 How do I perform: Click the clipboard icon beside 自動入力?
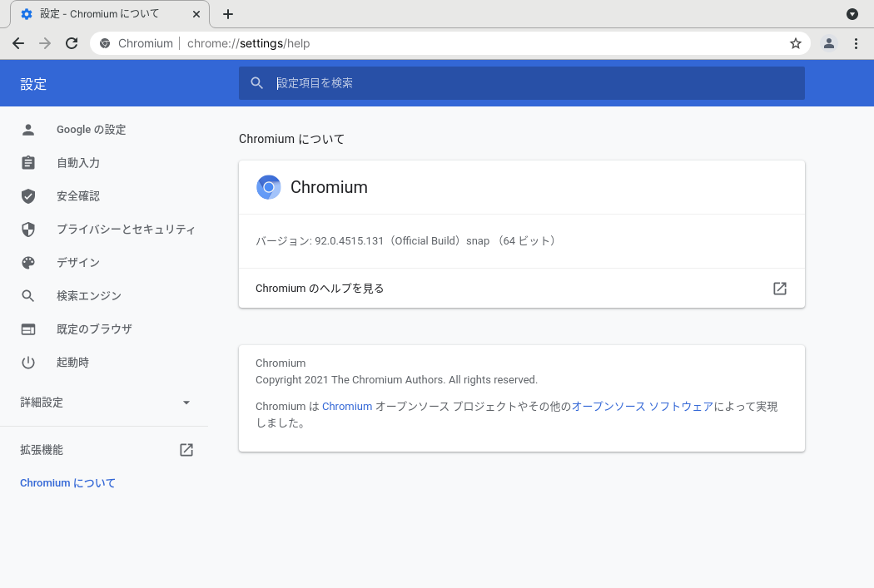(27, 162)
